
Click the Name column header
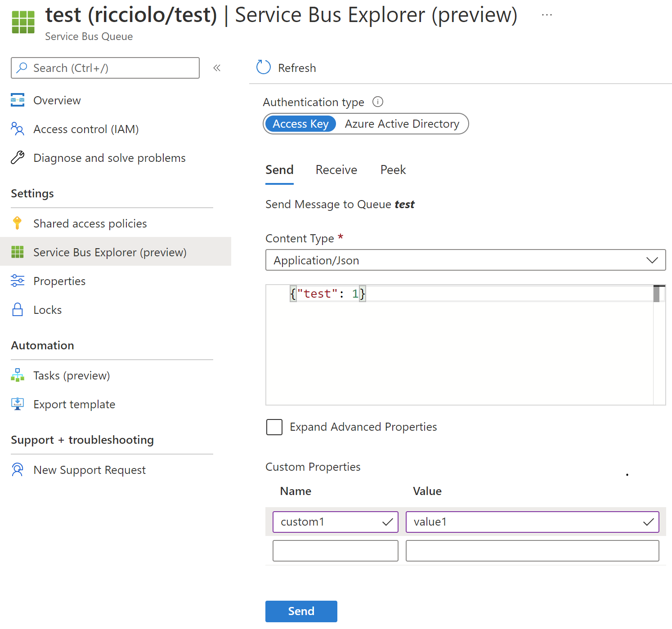296,491
